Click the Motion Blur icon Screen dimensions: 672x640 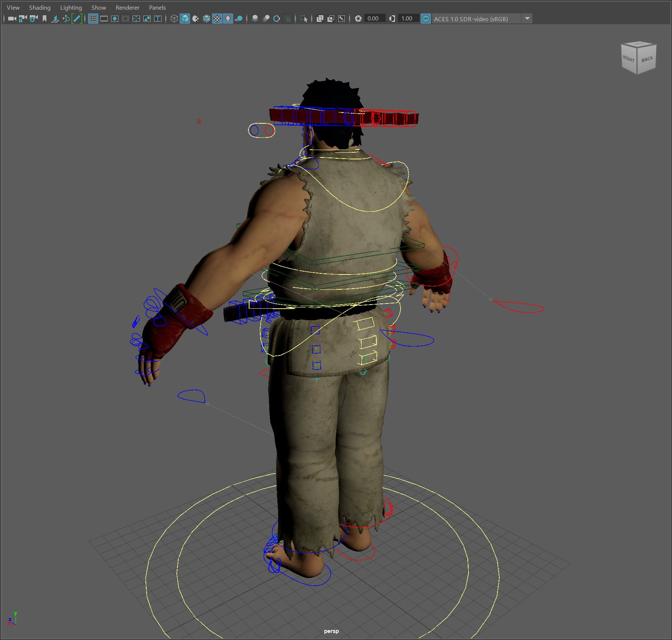[x=266, y=19]
